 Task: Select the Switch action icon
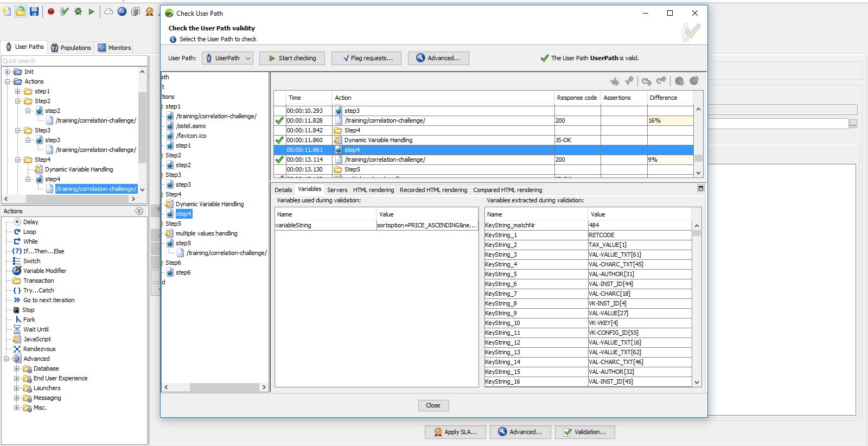[x=17, y=261]
